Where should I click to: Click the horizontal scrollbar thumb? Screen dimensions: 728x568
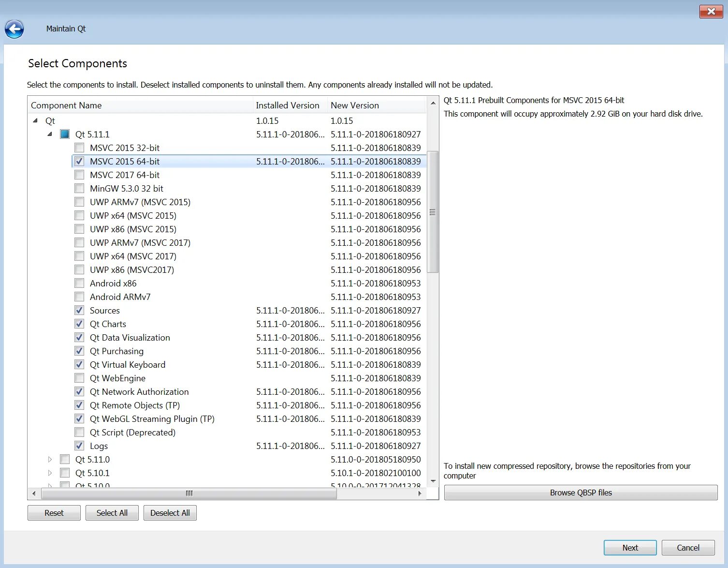[x=189, y=493]
